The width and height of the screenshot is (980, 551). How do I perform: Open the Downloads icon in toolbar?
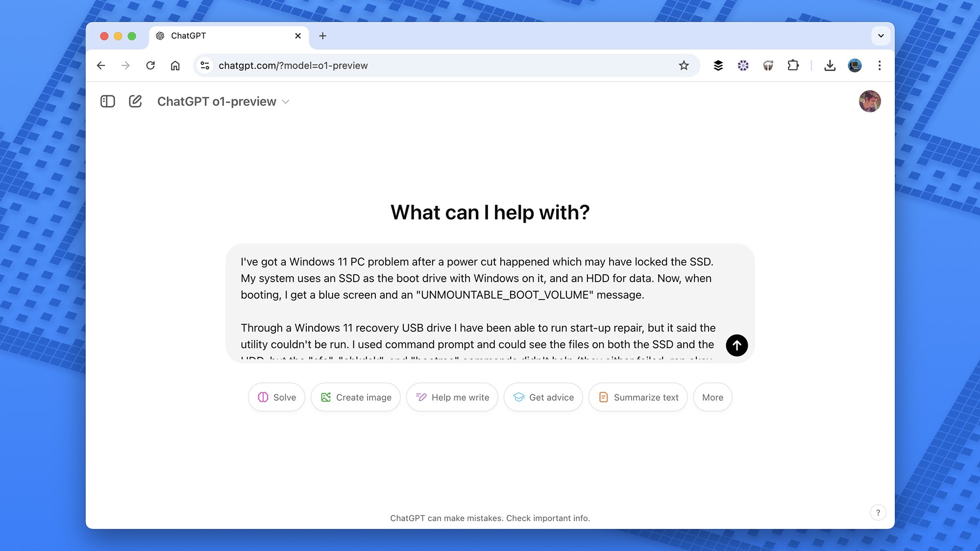tap(830, 65)
